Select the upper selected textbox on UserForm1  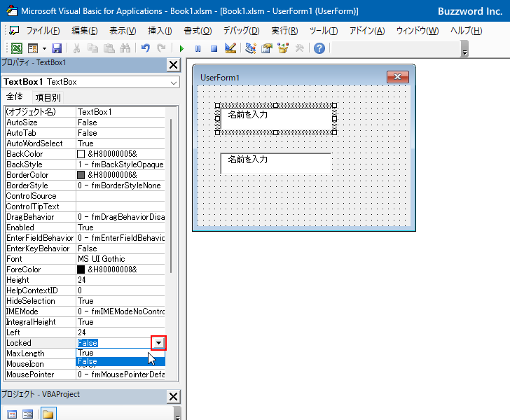pyautogui.click(x=276, y=119)
